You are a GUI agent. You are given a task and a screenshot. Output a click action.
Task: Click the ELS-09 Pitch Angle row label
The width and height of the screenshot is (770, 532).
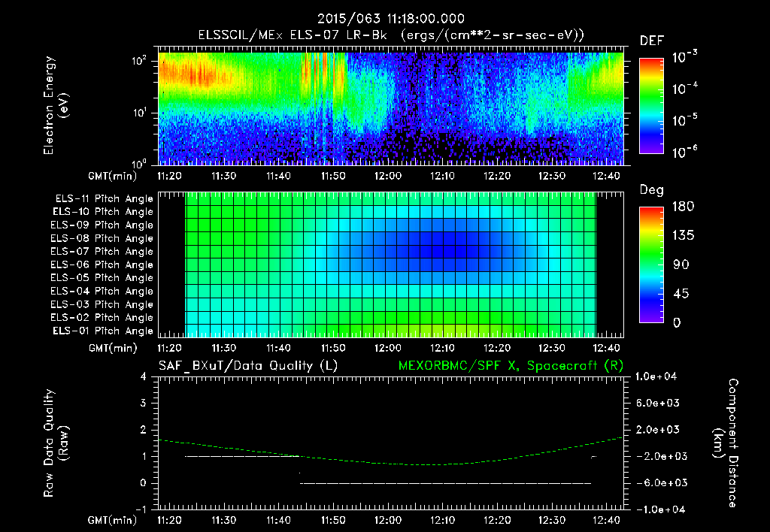click(102, 225)
